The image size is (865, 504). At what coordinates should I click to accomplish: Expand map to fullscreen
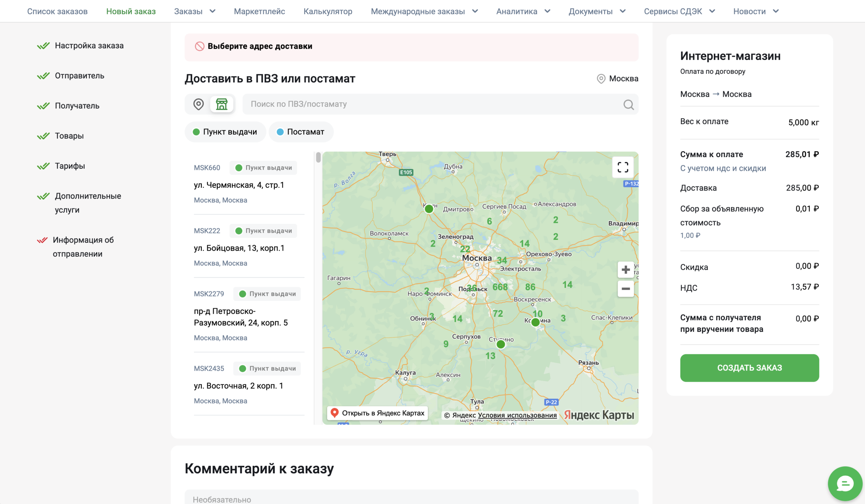tap(623, 167)
